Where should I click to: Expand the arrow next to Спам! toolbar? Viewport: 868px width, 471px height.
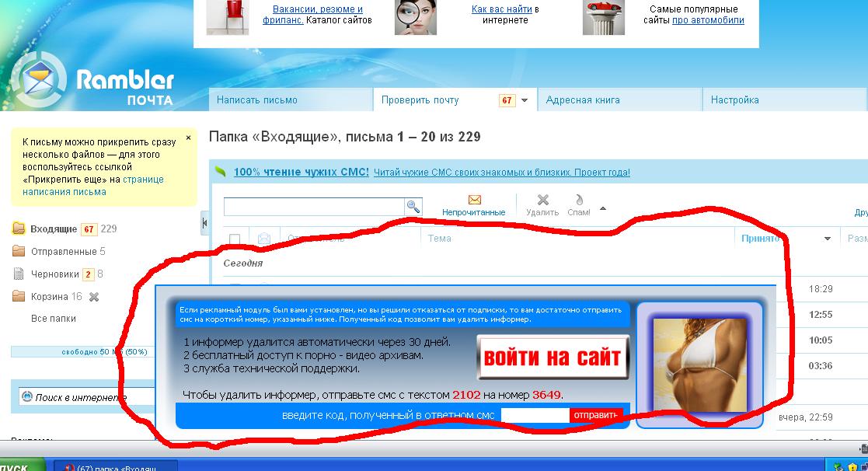[x=603, y=208]
